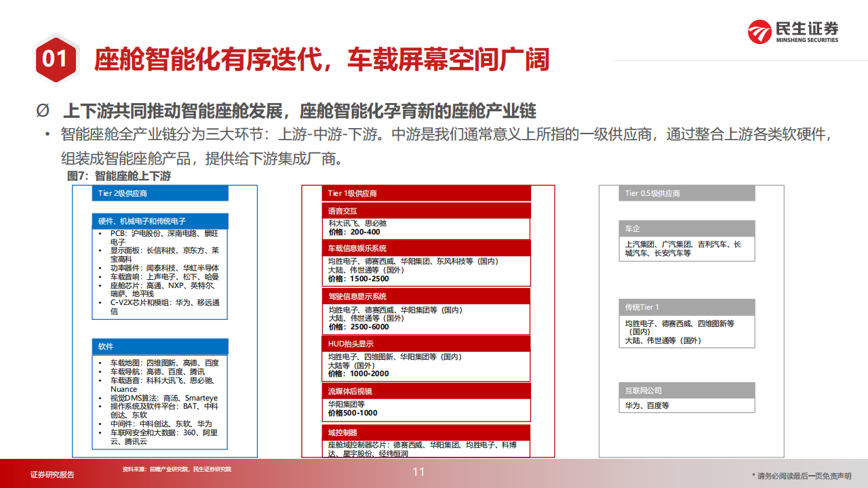Click the price 2500-6000 text
Image resolution: width=868 pixels, height=488 pixels.
358,327
